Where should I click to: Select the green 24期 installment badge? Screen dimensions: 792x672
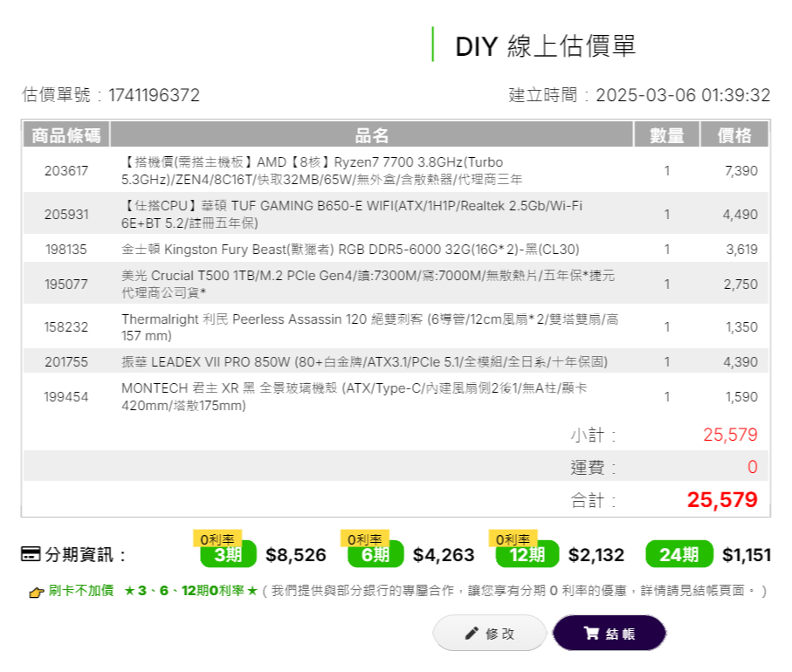pyautogui.click(x=677, y=552)
